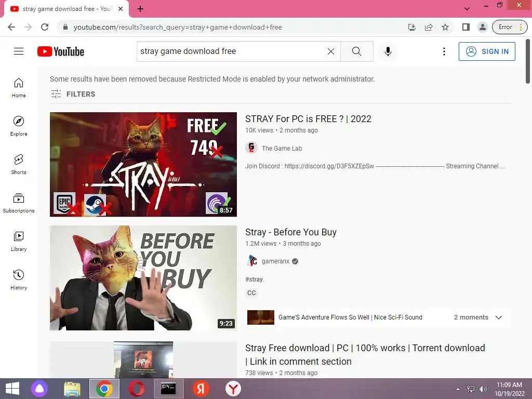Click 'Game'S Adventure Flows So Well' text
This screenshot has width=532, height=399.
click(x=350, y=317)
